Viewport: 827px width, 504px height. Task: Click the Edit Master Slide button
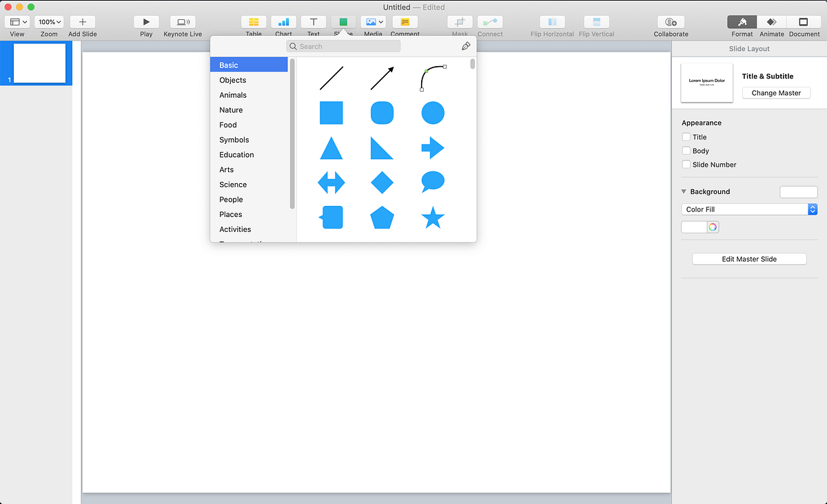749,259
